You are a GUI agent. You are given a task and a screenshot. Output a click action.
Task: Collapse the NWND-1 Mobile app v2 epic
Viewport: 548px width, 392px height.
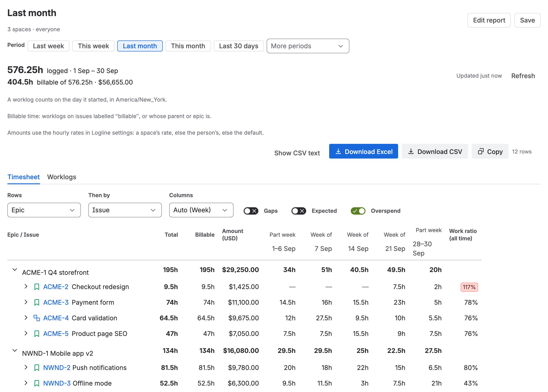click(x=15, y=350)
